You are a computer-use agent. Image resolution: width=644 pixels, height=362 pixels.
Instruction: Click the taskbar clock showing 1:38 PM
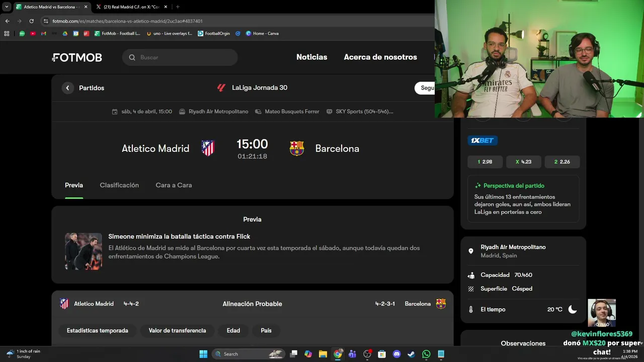click(x=630, y=354)
